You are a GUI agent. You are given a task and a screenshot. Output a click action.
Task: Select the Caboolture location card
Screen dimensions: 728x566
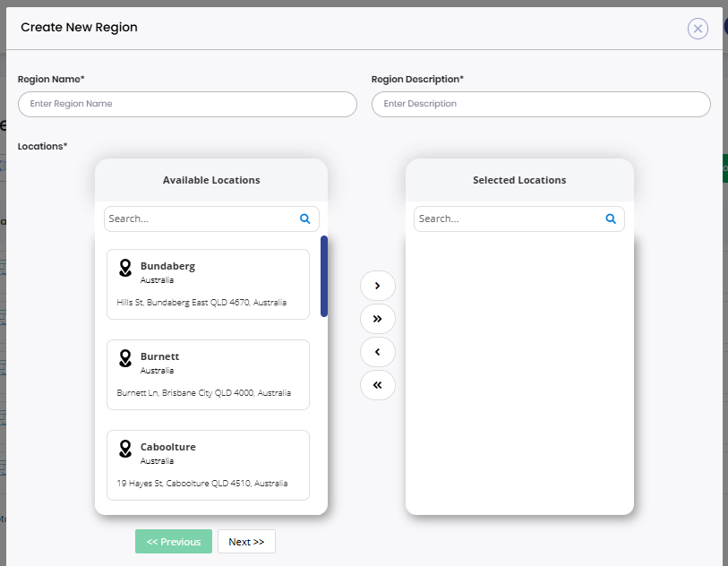208,465
